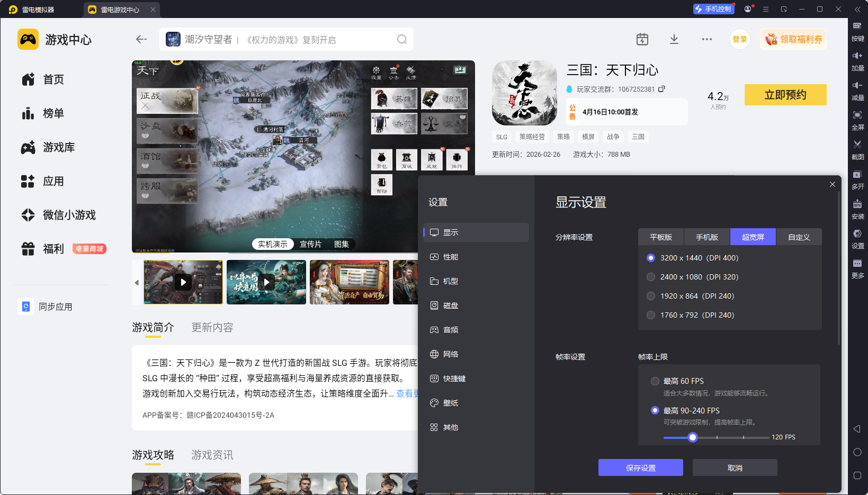
Task: Select the third screenshot thumbnail
Action: [350, 282]
